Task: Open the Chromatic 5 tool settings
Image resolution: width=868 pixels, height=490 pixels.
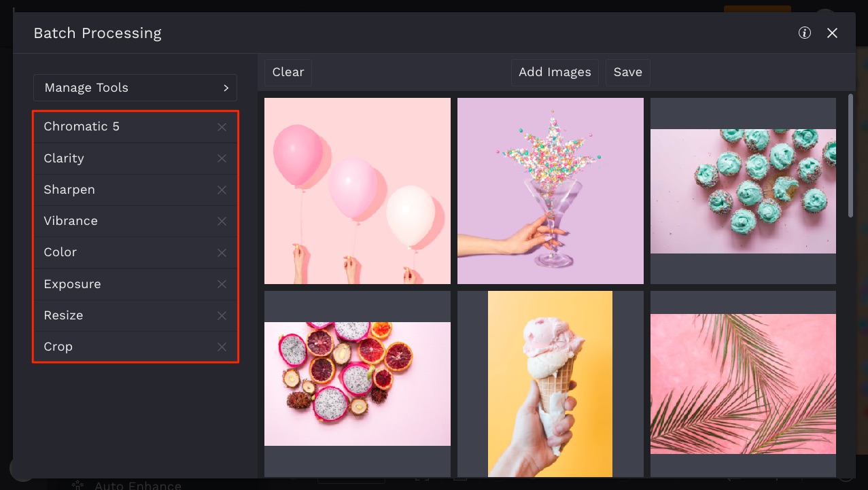Action: pos(135,127)
